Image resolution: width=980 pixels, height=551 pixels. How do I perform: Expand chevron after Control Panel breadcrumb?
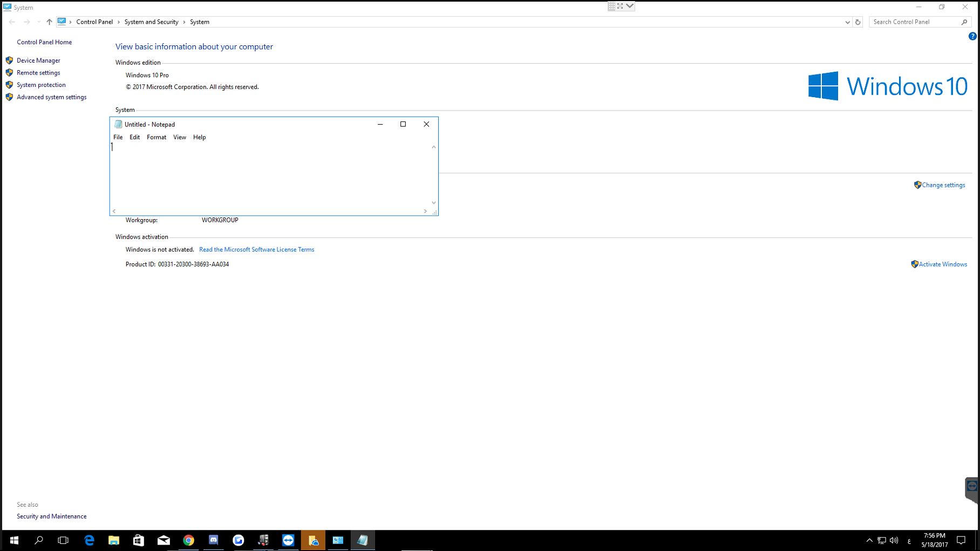[119, 22]
